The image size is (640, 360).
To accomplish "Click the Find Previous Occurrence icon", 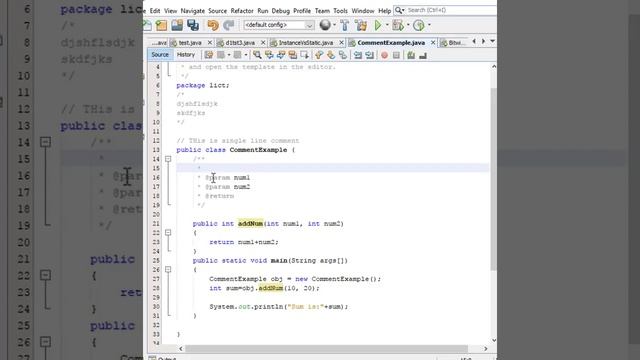I will 269,55.
